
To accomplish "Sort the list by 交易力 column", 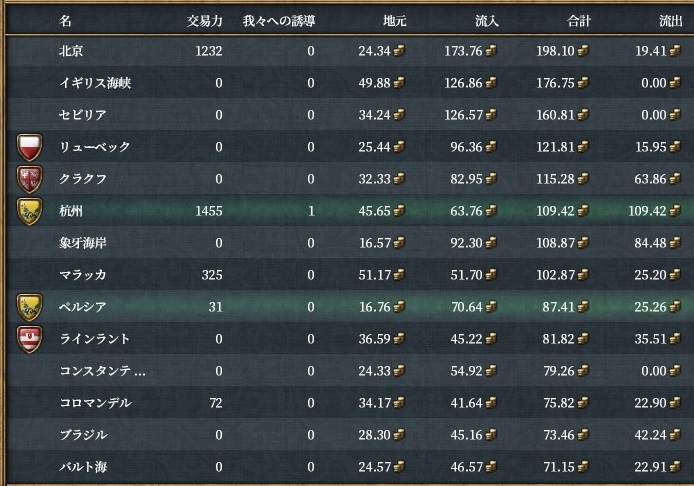I will (205, 20).
